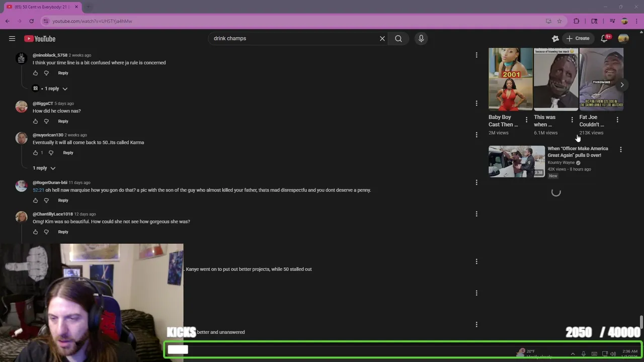Open options for 'Officer Make America Great Again' video

pyautogui.click(x=621, y=149)
